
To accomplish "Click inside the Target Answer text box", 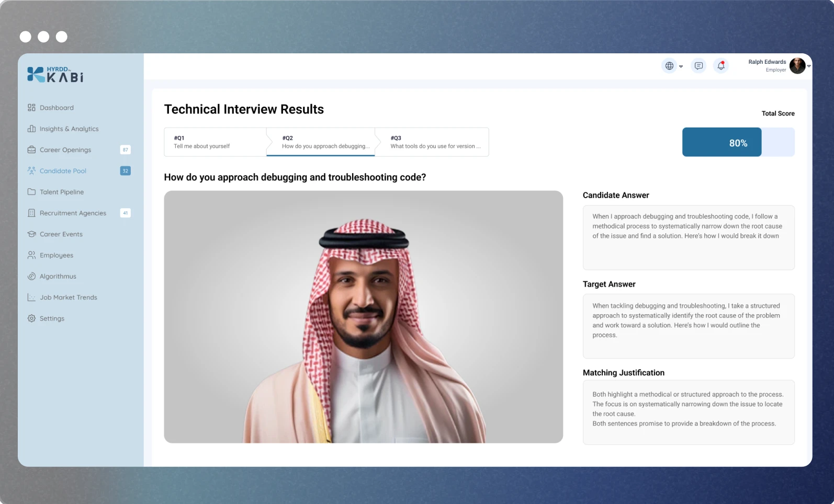I will [689, 326].
